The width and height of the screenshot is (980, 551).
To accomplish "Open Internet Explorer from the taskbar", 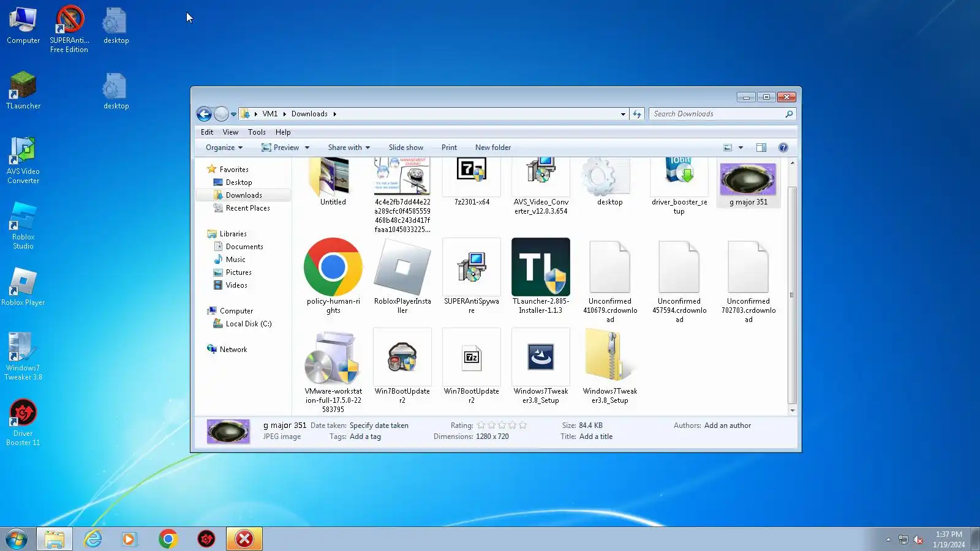I will tap(93, 539).
